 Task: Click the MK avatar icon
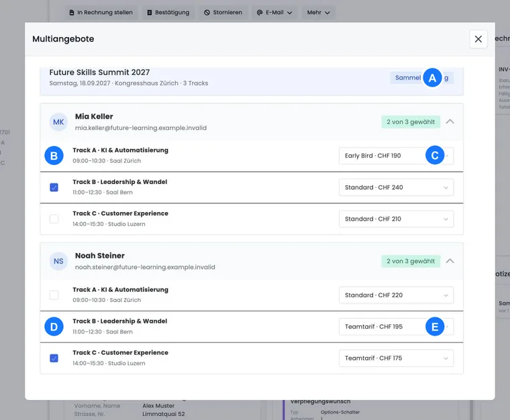tap(58, 122)
